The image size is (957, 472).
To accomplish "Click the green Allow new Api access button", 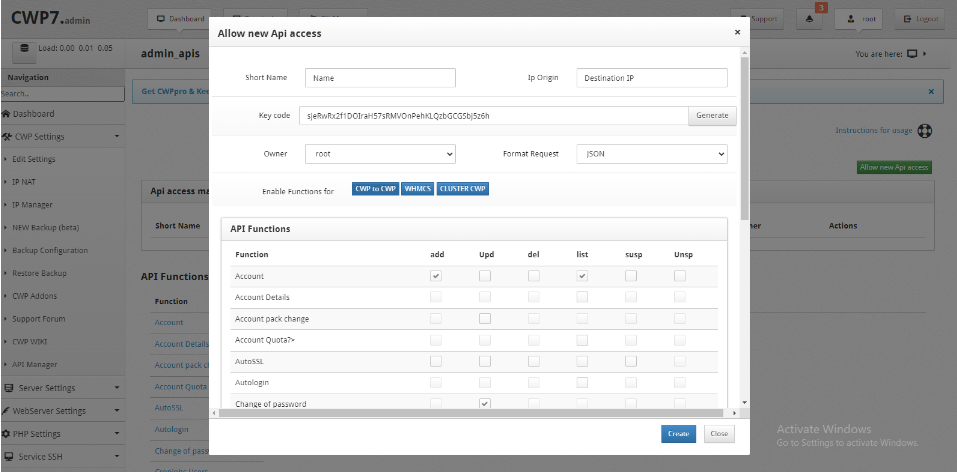I will pos(894,167).
